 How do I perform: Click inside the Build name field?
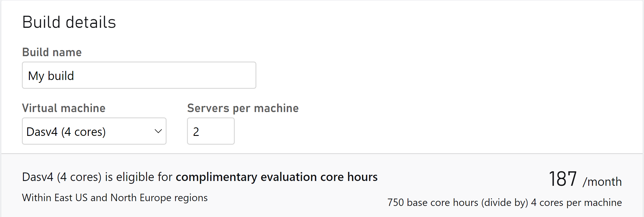[139, 75]
